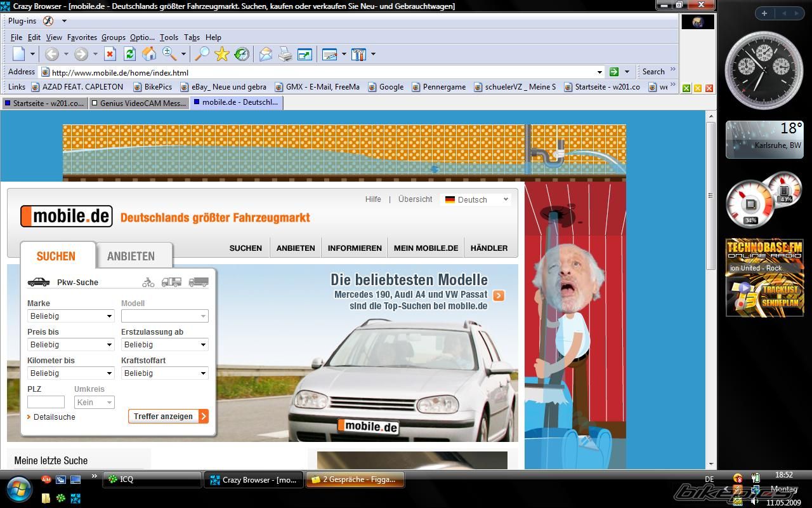Open the ICQ taskbar button
This screenshot has height=508, width=812.
coord(152,479)
